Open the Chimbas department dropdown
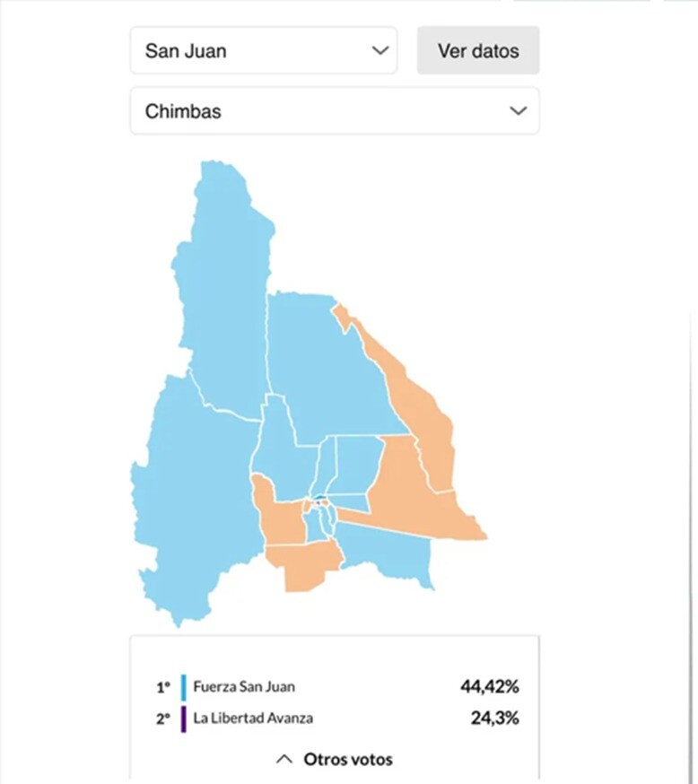698x784 pixels. pos(334,111)
